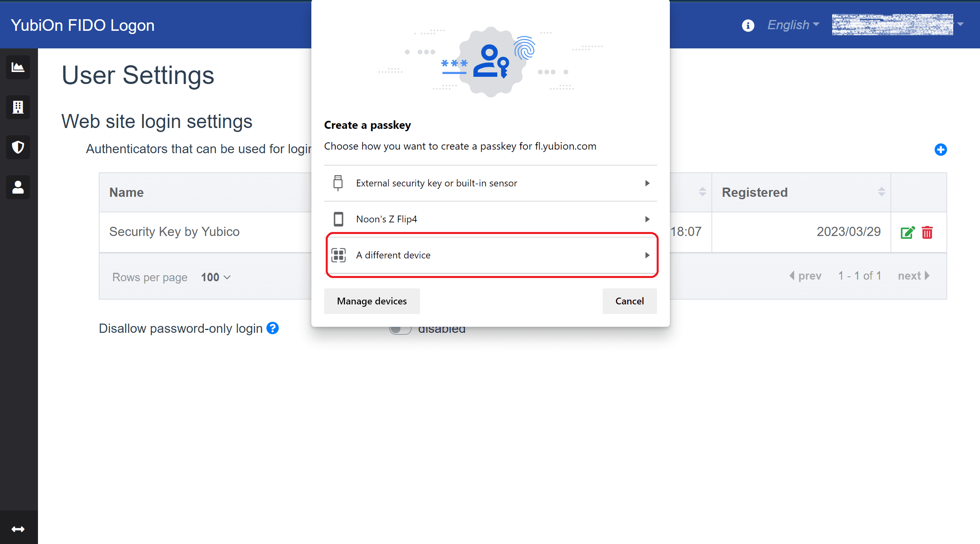Click the Manage devices button

coord(372,301)
